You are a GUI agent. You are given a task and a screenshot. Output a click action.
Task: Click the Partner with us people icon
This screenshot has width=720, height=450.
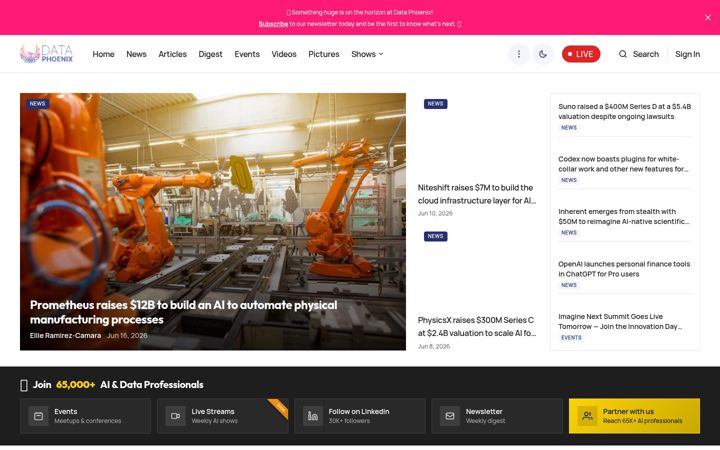point(587,416)
